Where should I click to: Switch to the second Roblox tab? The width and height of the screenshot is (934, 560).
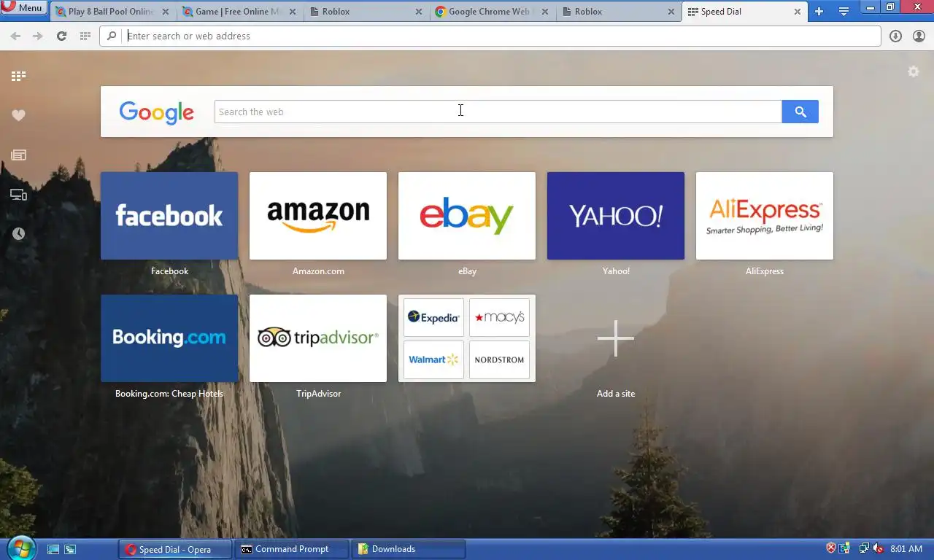pos(619,12)
